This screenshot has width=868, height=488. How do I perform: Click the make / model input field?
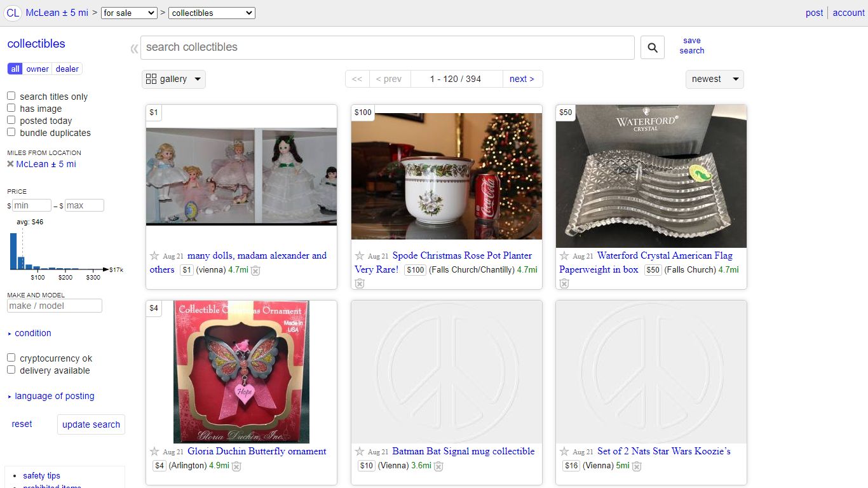(x=55, y=306)
